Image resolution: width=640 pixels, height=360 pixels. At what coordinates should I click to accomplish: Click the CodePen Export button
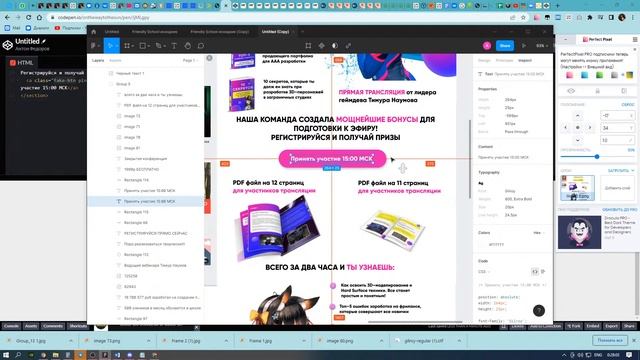point(611,326)
